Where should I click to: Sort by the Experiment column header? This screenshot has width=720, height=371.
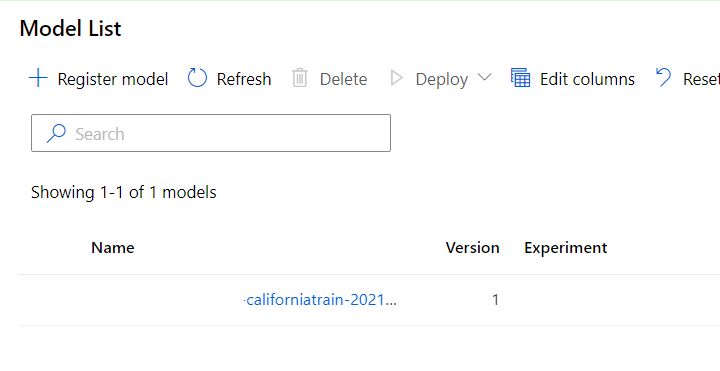tap(566, 248)
